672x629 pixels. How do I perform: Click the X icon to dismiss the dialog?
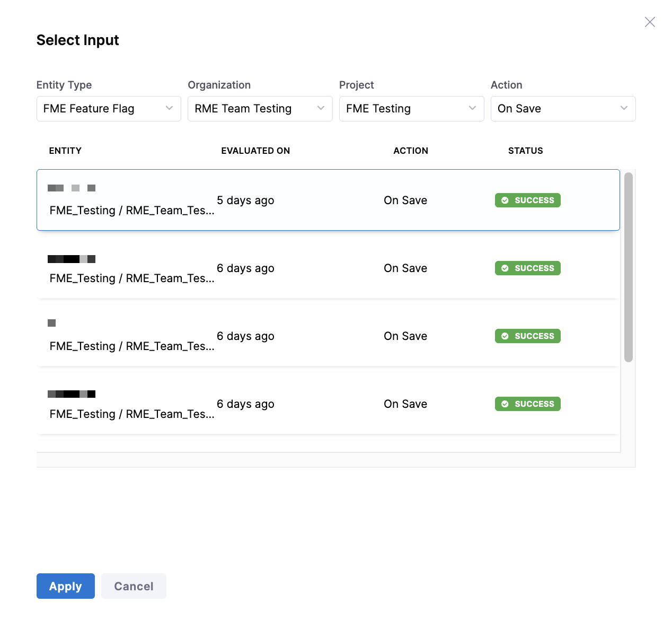(x=650, y=22)
